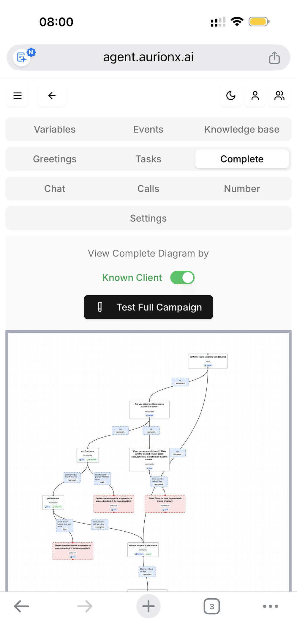
Task: Click the DNQ node for missing first name
Action: 102,479
